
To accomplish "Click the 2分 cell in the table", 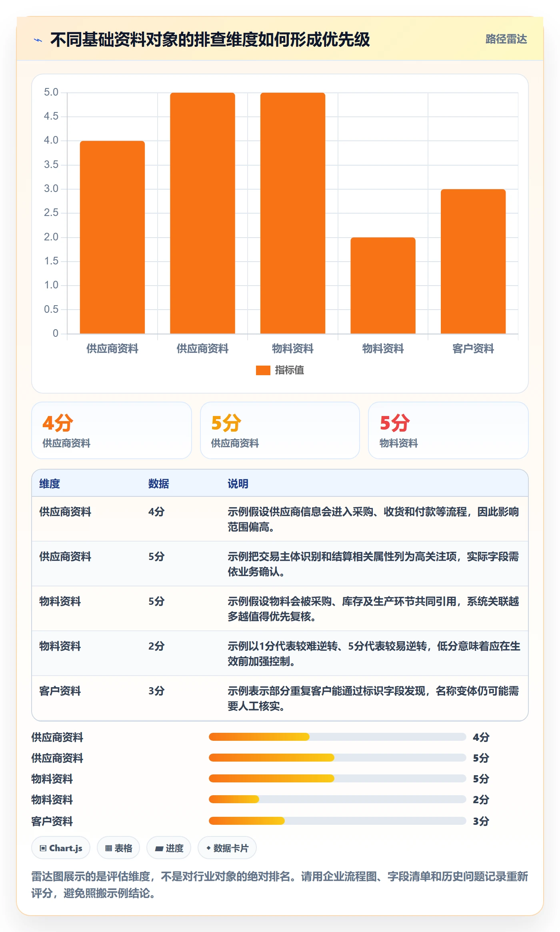I will coord(156,646).
